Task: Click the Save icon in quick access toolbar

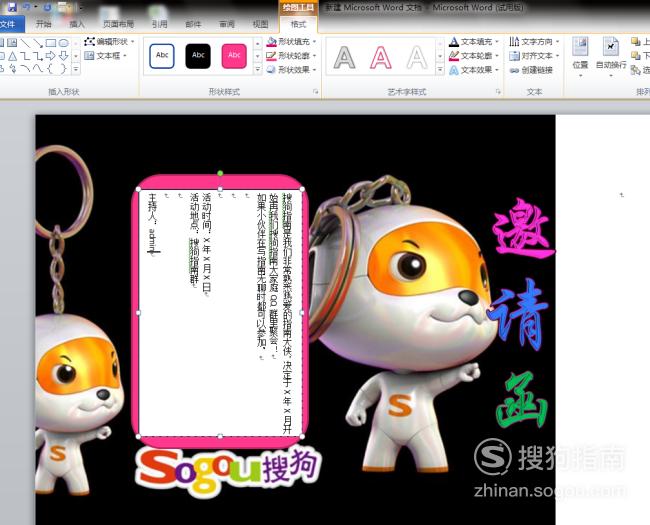Action: click(12, 7)
